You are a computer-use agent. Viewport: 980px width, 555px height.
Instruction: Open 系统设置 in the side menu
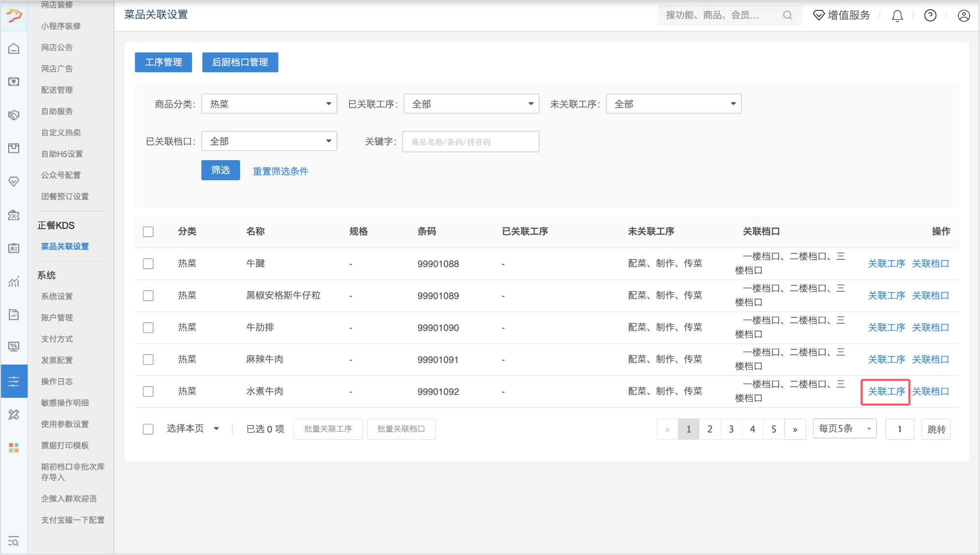[x=57, y=296]
